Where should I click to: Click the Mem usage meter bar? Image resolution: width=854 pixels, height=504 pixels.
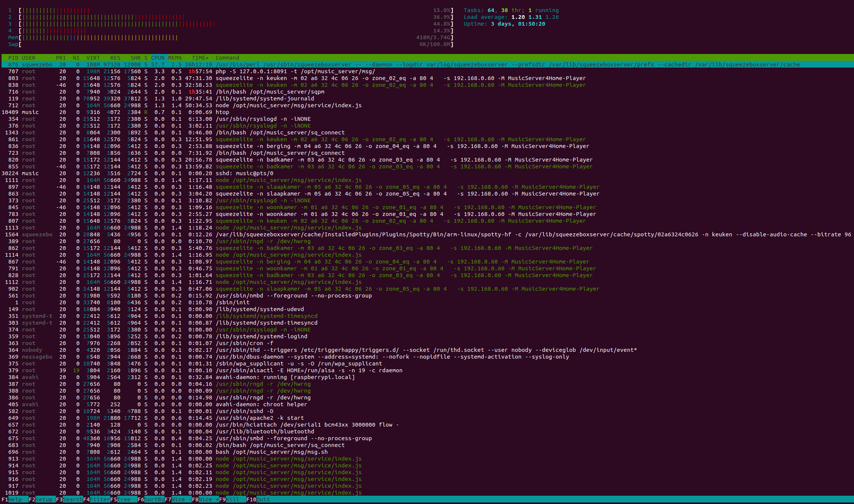pos(98,37)
